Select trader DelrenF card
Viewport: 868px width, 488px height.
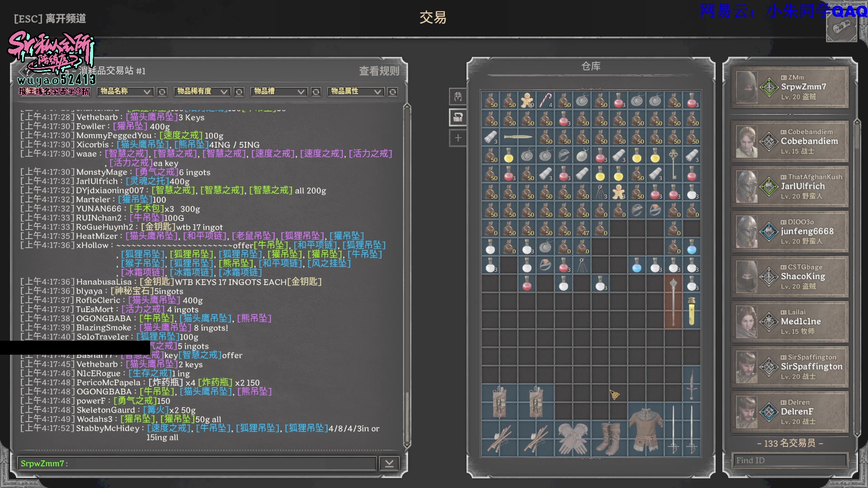click(x=790, y=412)
